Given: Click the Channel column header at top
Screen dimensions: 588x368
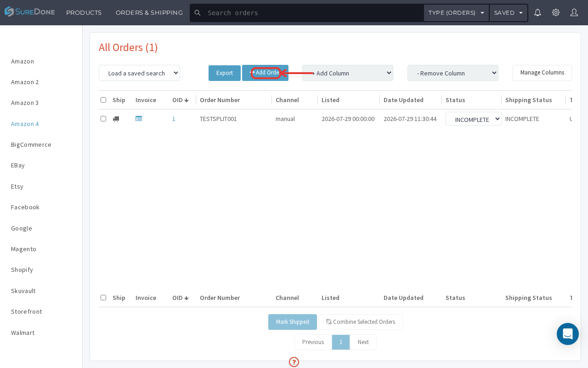Looking at the screenshot, I should 287,100.
